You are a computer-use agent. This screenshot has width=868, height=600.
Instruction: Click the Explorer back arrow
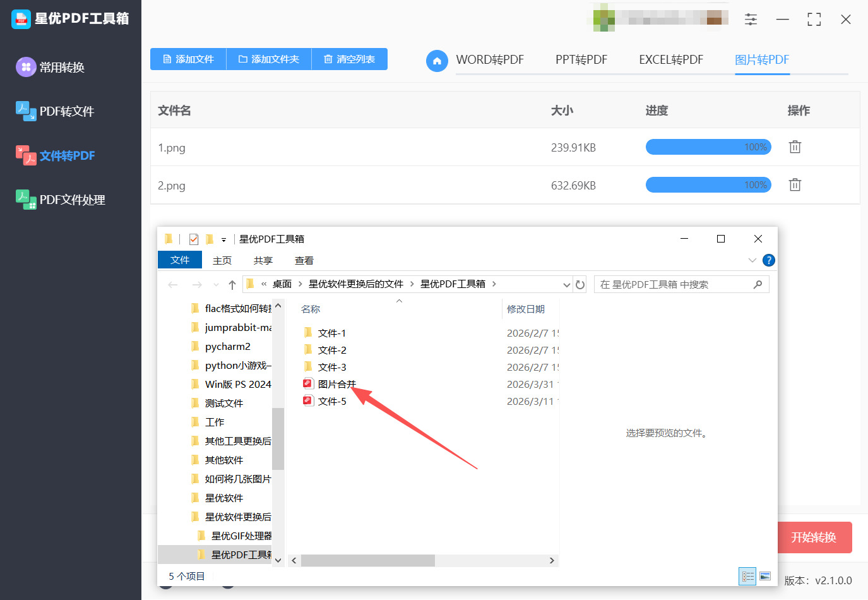click(173, 285)
